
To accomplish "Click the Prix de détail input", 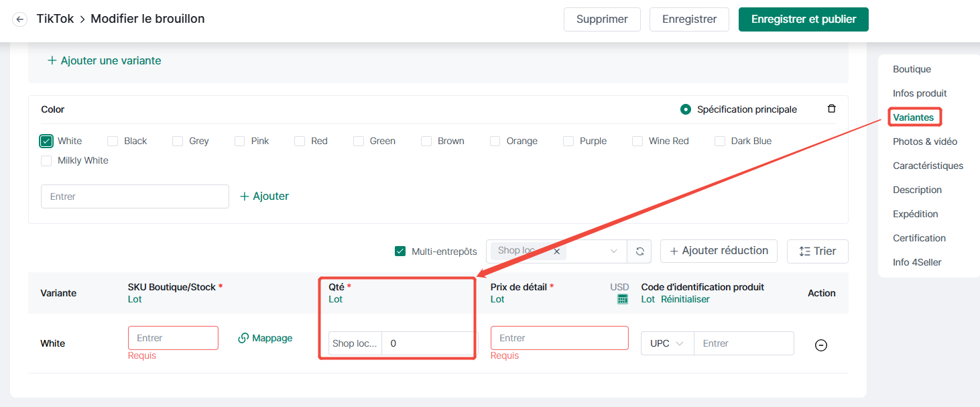I will (x=560, y=338).
